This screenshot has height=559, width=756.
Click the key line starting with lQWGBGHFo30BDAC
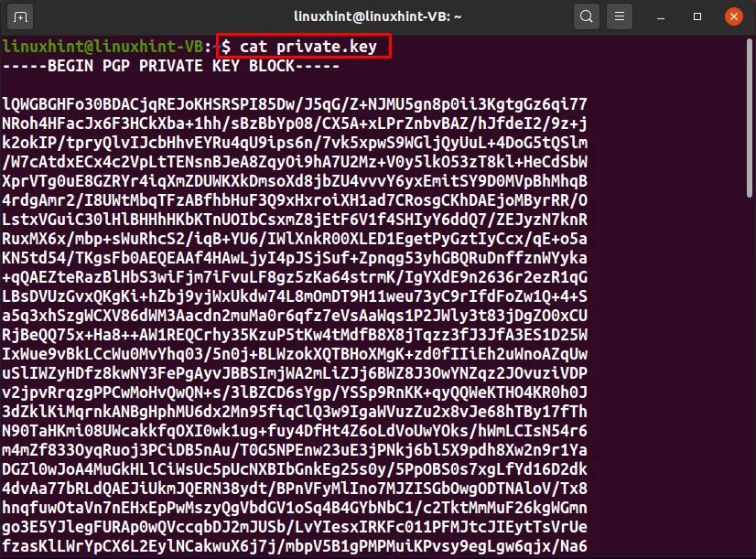click(295, 104)
